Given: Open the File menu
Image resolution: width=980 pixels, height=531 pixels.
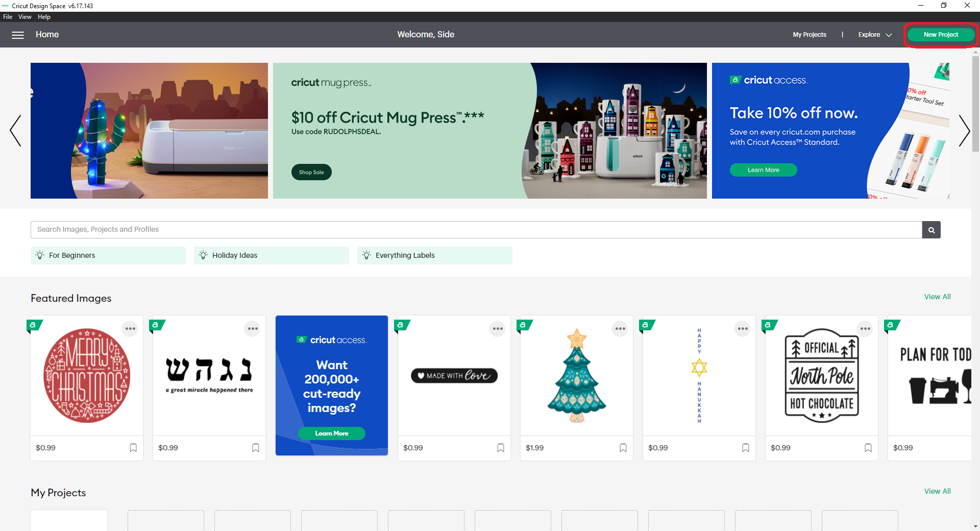Looking at the screenshot, I should (x=8, y=17).
